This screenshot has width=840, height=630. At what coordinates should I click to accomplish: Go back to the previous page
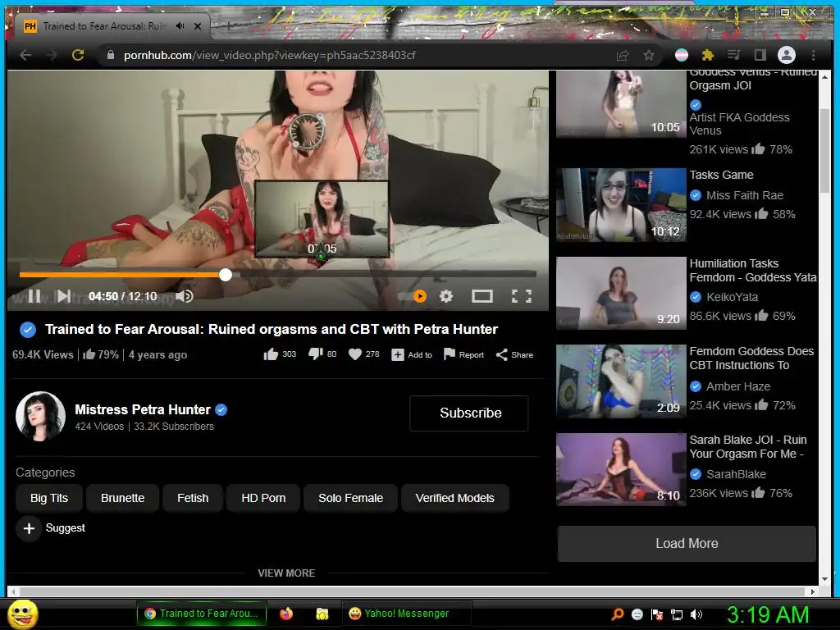25,55
